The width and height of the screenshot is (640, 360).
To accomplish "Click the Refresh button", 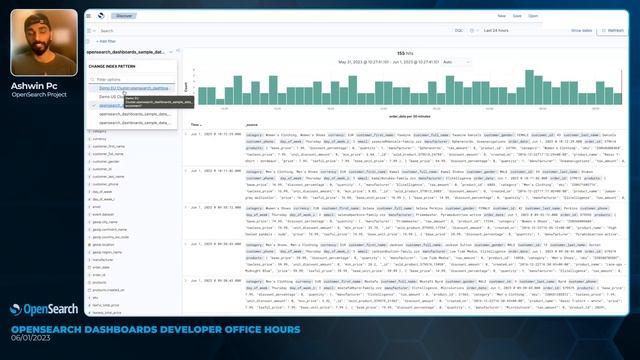I will point(613,31).
